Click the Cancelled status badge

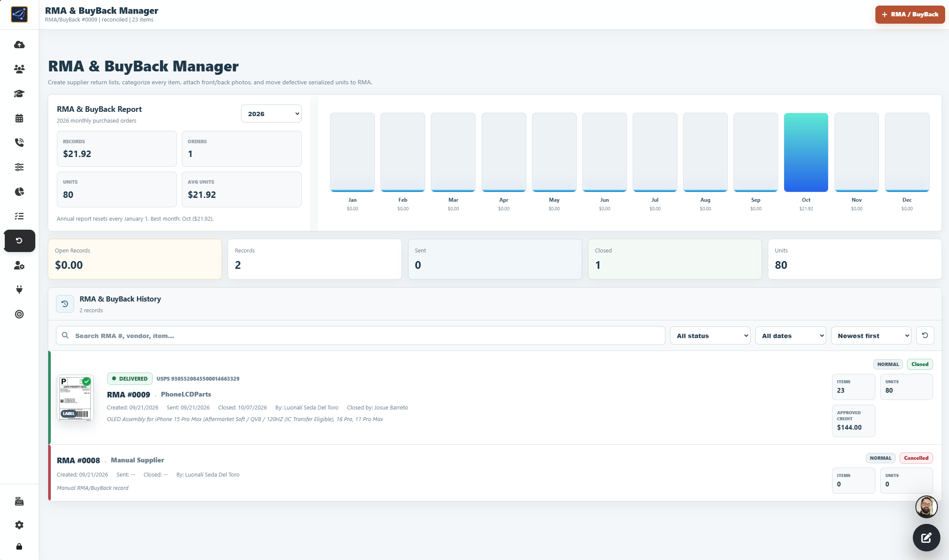[916, 458]
